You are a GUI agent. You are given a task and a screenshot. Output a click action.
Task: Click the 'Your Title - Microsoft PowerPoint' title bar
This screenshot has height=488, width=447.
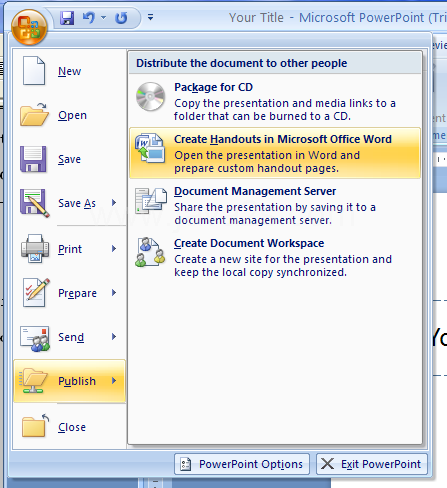click(x=338, y=18)
